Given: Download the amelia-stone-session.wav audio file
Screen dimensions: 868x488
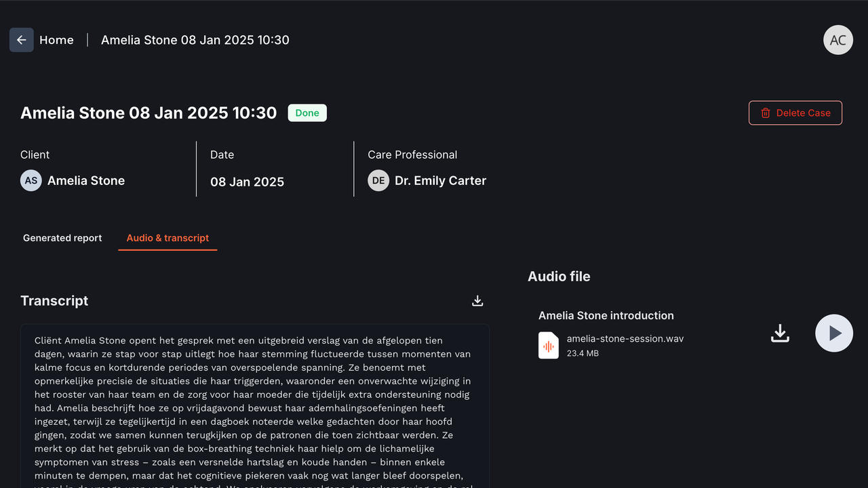Looking at the screenshot, I should click(780, 333).
